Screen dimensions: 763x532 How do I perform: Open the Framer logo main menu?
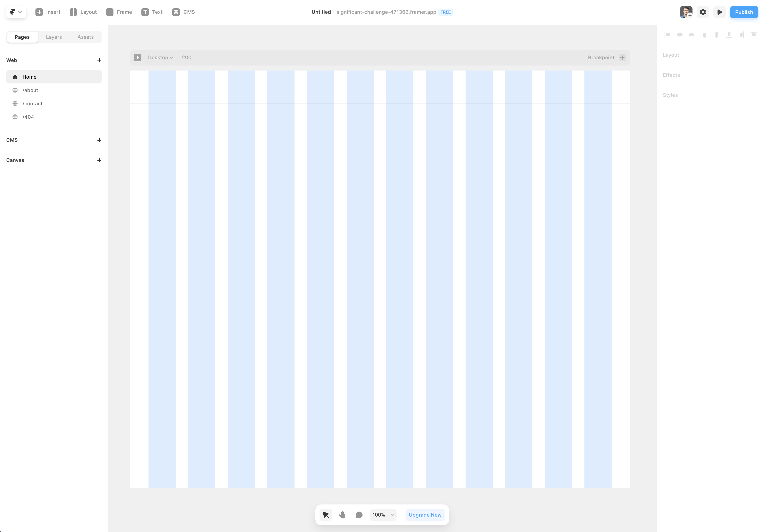click(x=16, y=12)
